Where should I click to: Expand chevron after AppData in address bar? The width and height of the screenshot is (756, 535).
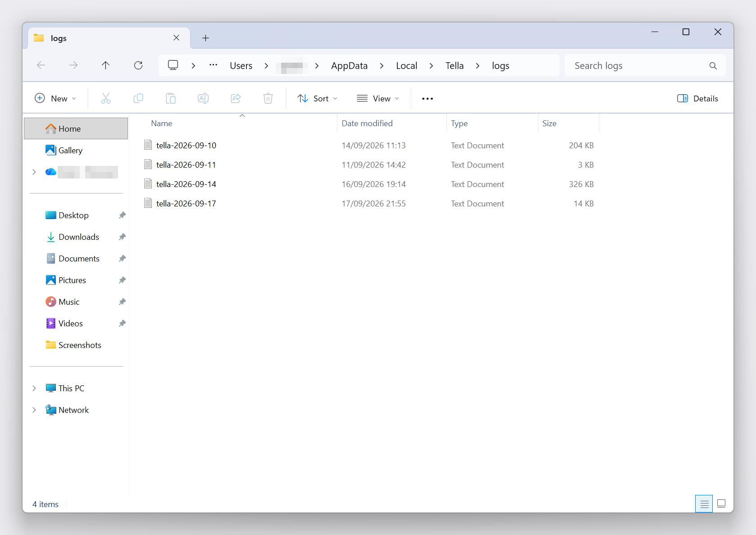point(382,66)
